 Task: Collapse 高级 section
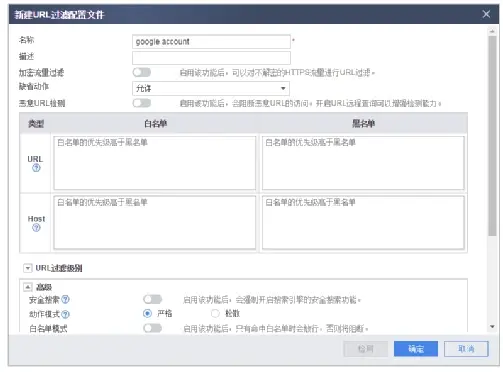28,287
